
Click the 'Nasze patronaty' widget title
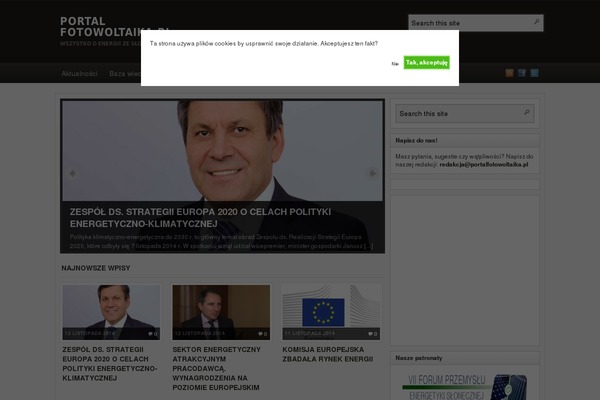click(x=419, y=358)
